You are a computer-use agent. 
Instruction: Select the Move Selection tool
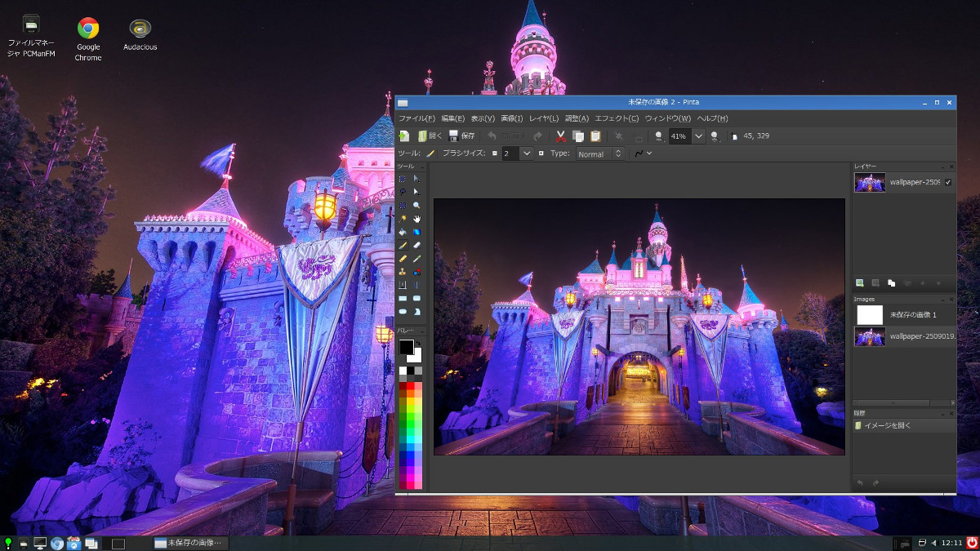[x=416, y=192]
